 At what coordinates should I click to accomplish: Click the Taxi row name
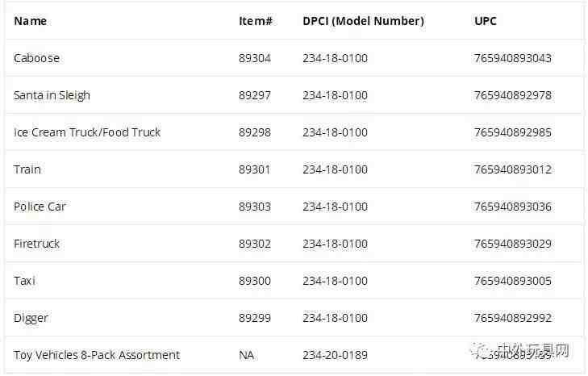(x=24, y=281)
